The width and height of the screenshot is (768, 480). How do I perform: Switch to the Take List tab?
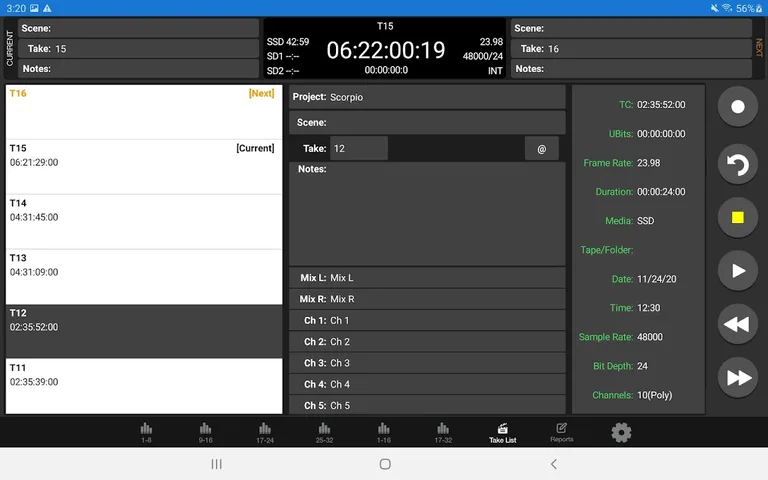click(x=503, y=432)
